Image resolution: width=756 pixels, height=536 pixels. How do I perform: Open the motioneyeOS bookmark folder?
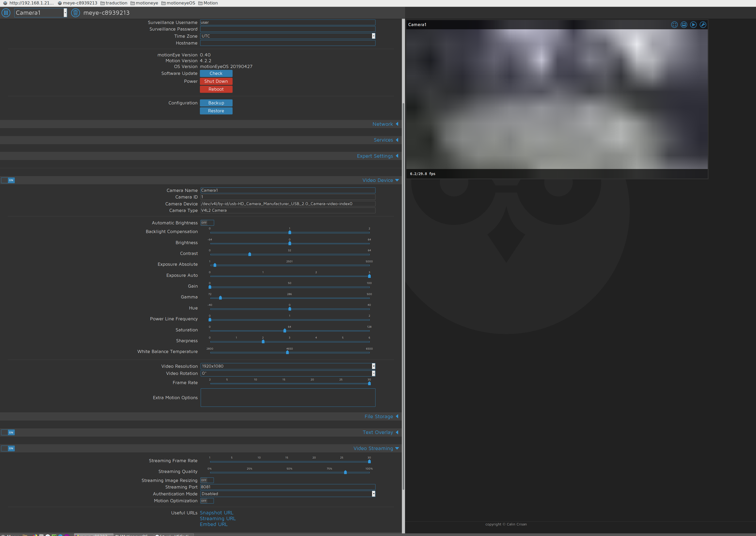tap(179, 3)
